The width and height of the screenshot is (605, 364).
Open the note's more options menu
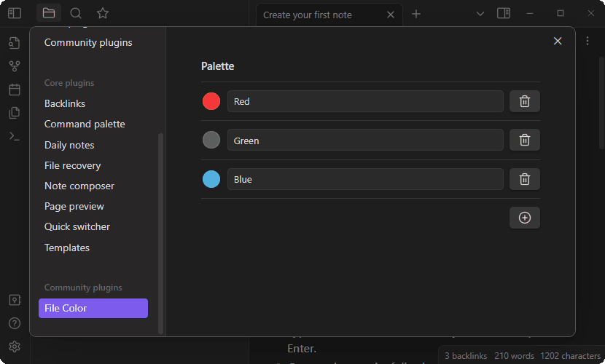pos(588,41)
